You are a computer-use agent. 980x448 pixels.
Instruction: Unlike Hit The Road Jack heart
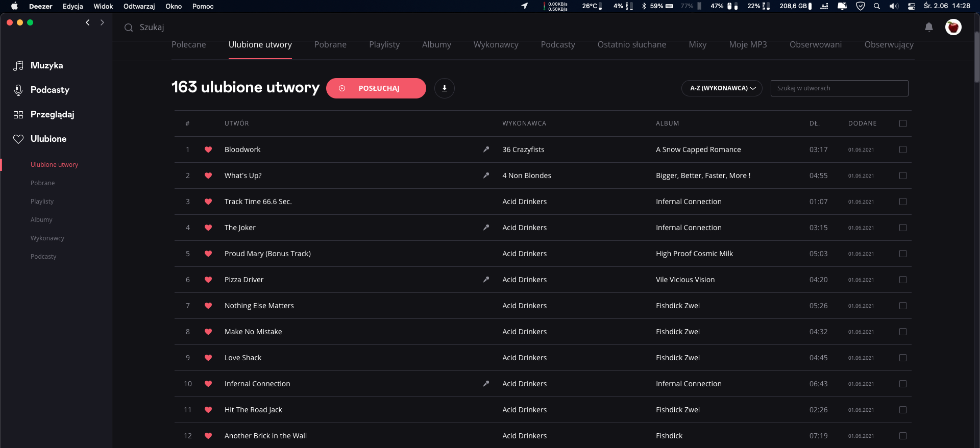click(x=208, y=410)
